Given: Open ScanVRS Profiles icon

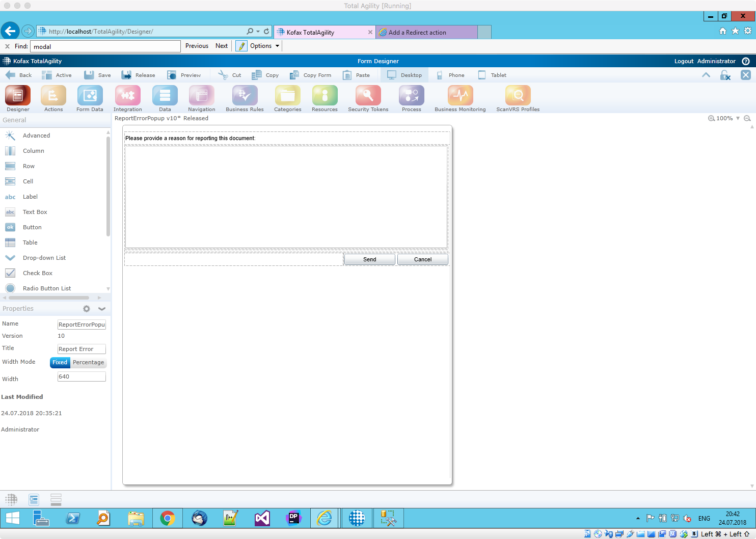Looking at the screenshot, I should click(518, 96).
